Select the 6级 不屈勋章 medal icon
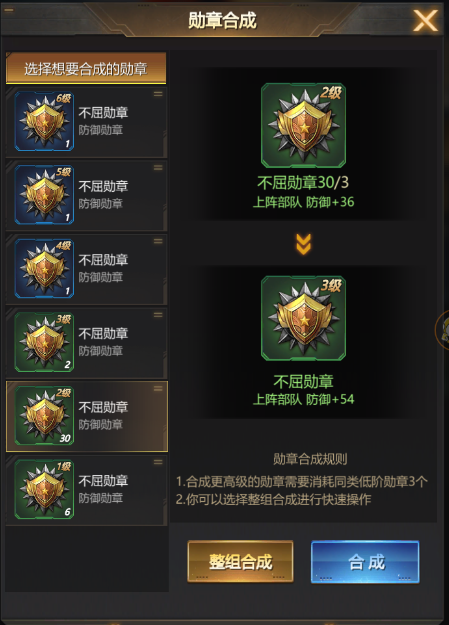Image resolution: width=449 pixels, height=625 pixels. point(44,121)
